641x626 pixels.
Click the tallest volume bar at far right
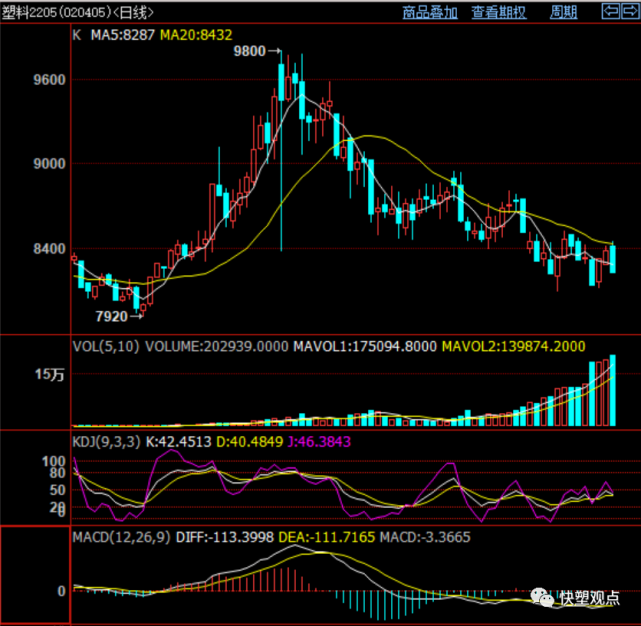click(612, 390)
